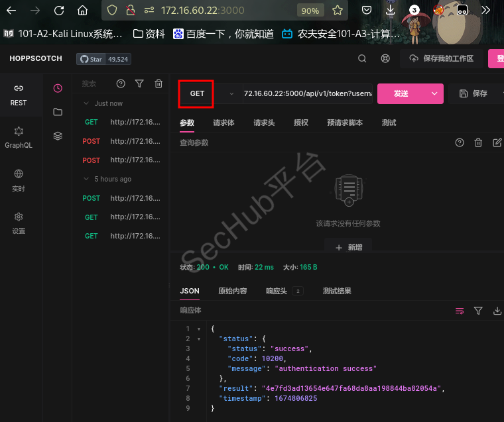Fold the status object in JSON
The width and height of the screenshot is (504, 422).
tap(199, 339)
